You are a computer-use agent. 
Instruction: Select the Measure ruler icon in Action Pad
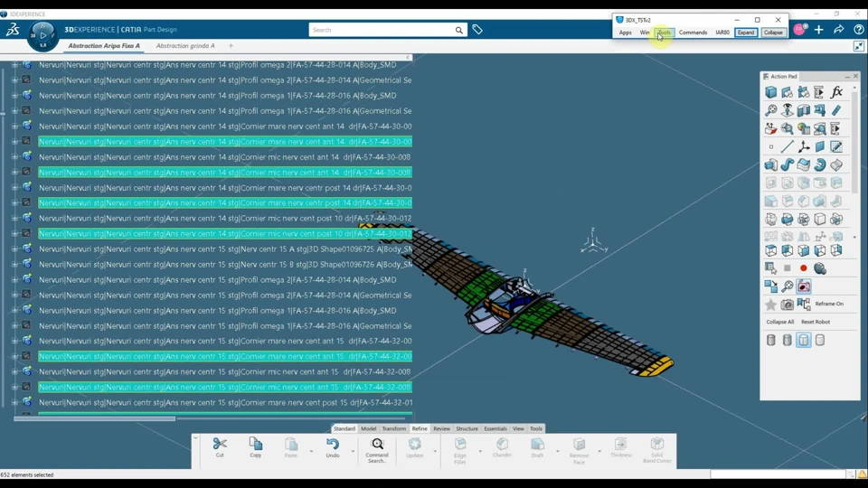click(836, 110)
